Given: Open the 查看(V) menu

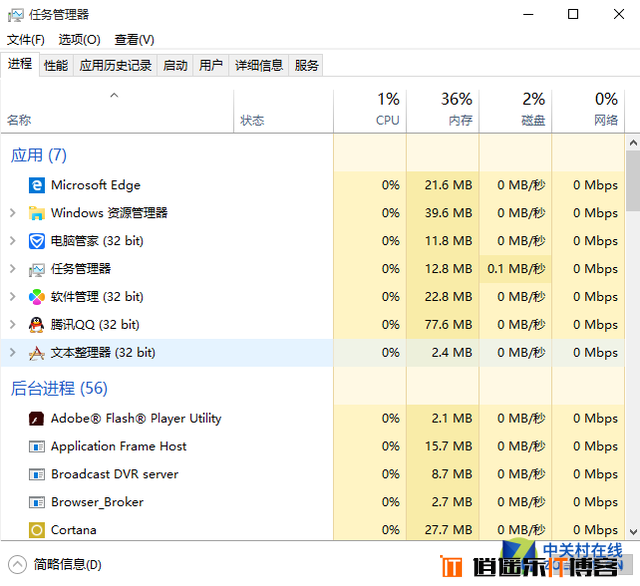Looking at the screenshot, I should click(134, 40).
